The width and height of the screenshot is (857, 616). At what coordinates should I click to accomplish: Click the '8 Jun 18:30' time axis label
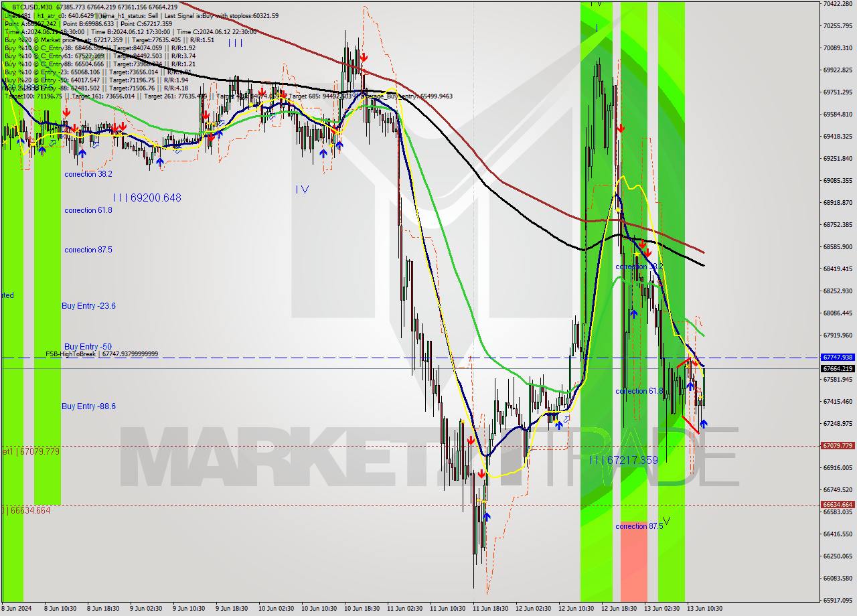tap(102, 609)
